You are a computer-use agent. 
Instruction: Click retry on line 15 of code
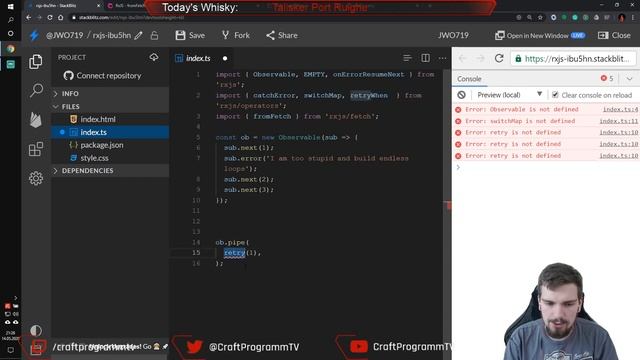[234, 253]
